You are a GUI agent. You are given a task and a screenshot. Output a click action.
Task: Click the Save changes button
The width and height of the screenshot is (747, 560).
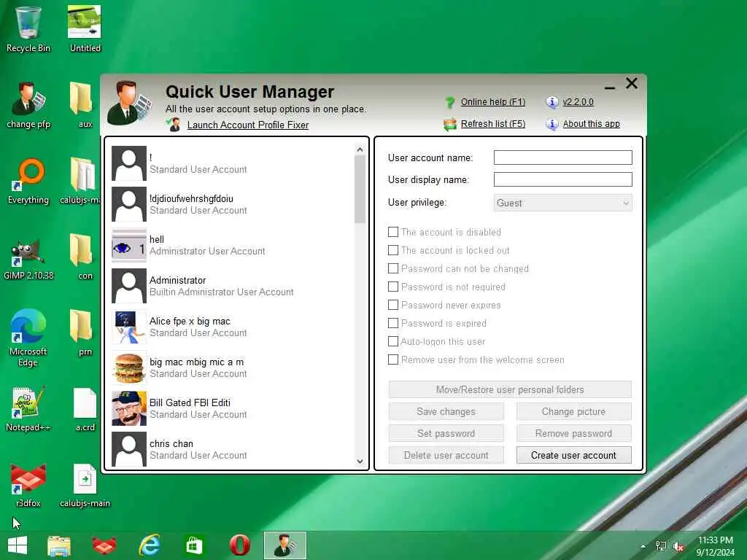(x=446, y=411)
